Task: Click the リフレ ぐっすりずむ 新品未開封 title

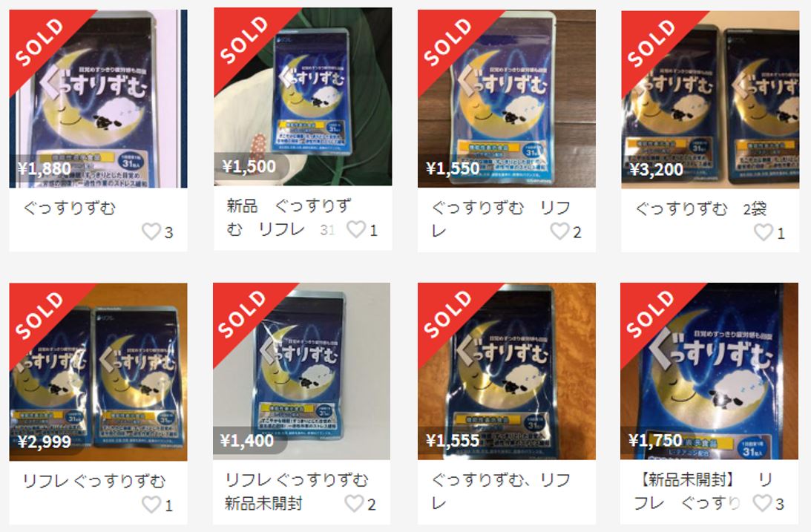Action: pyautogui.click(x=296, y=491)
